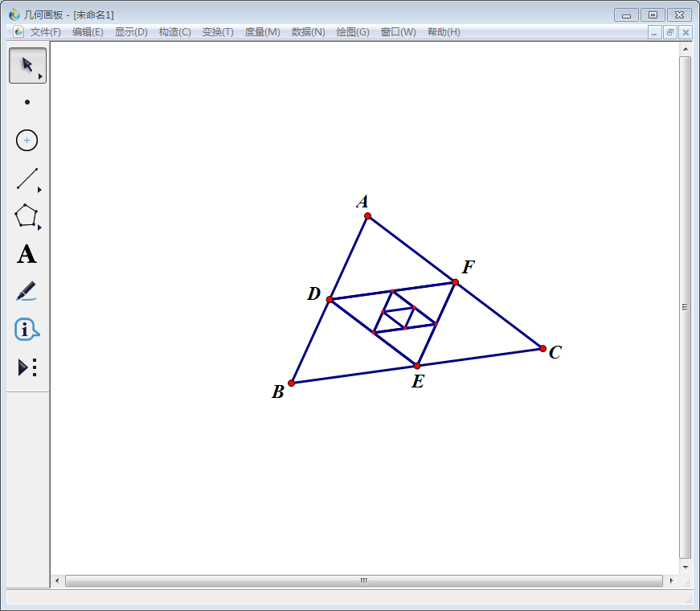Click the vertical scrollbar up arrow
Screen dimensions: 700x611
(686, 49)
